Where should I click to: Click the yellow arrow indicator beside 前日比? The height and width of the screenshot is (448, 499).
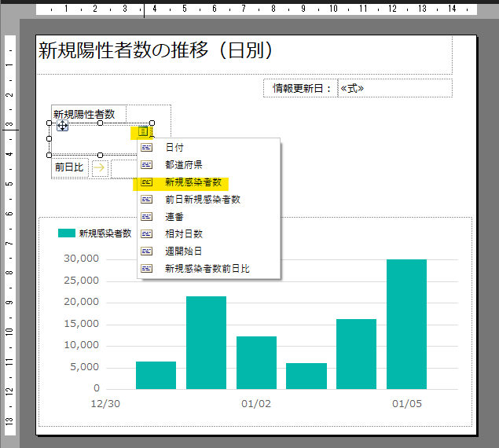[x=99, y=167]
